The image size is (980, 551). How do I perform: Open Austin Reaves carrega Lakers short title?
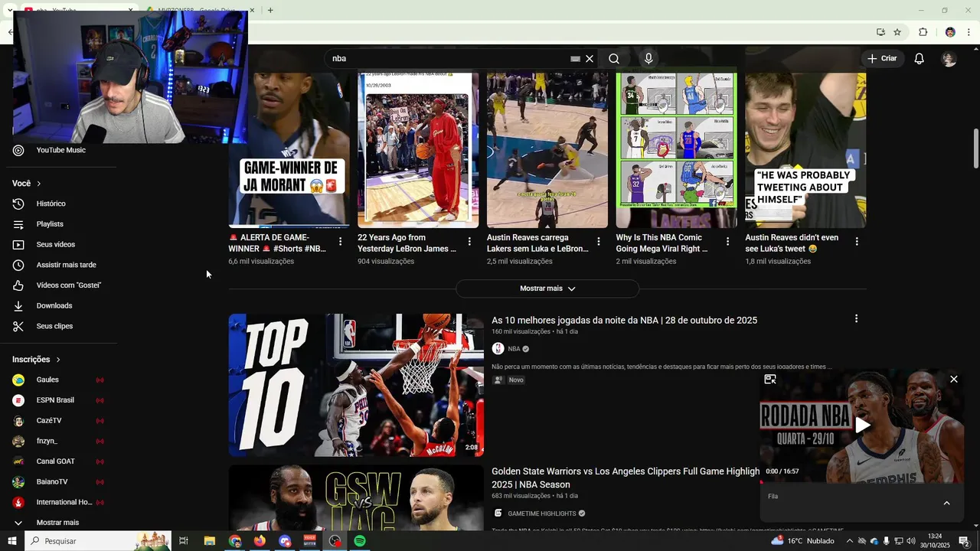coord(537,243)
